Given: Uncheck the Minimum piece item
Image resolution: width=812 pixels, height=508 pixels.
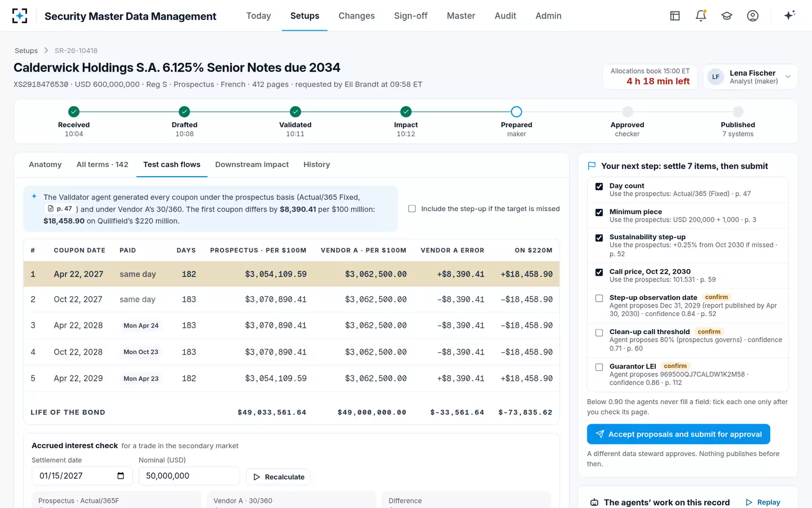Looking at the screenshot, I should click(599, 212).
